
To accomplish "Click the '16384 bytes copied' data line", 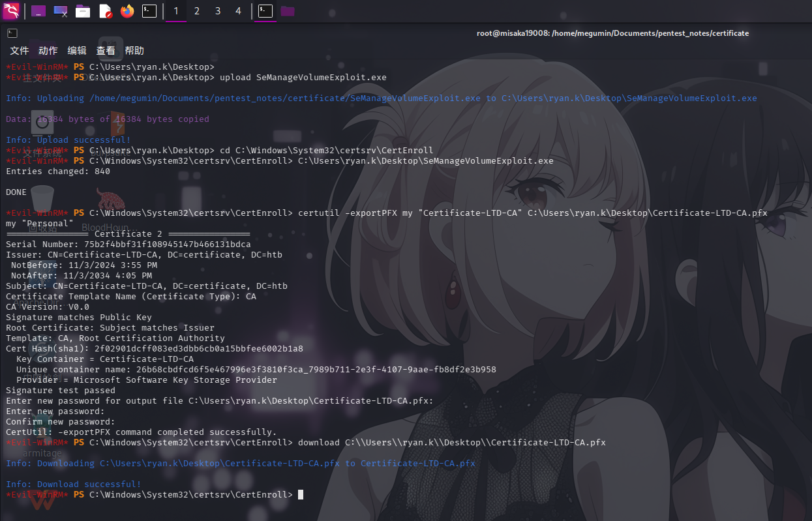I will pyautogui.click(x=108, y=119).
